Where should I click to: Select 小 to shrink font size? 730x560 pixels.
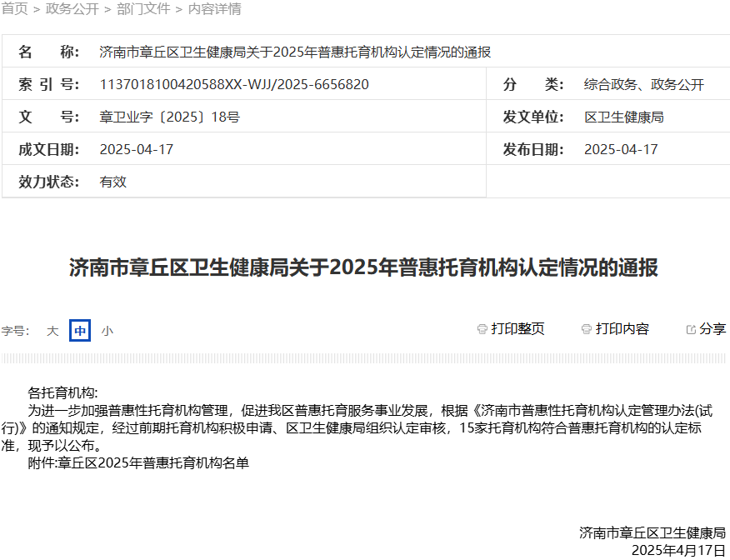coord(107,331)
